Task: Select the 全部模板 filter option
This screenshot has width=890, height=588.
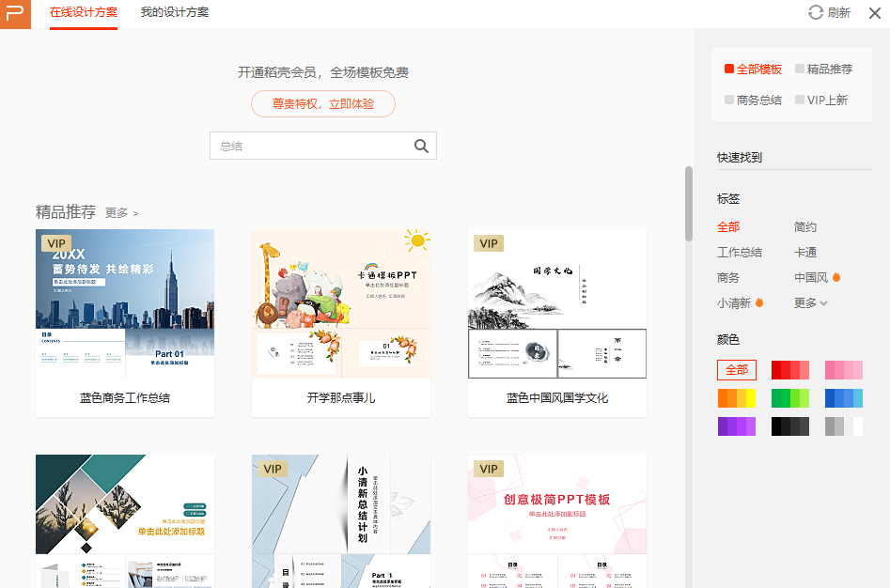Action: 754,70
